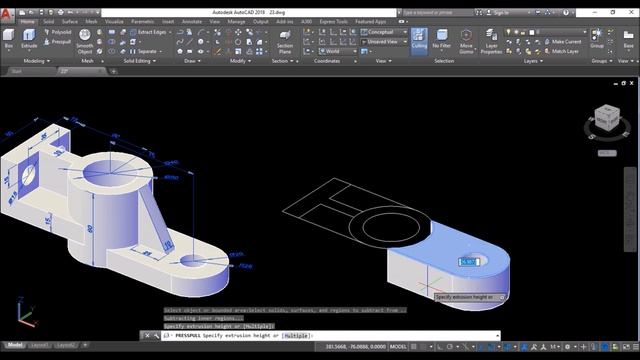Click the ViewCube navigation cube
This screenshot has width=640, height=360.
pos(607,118)
